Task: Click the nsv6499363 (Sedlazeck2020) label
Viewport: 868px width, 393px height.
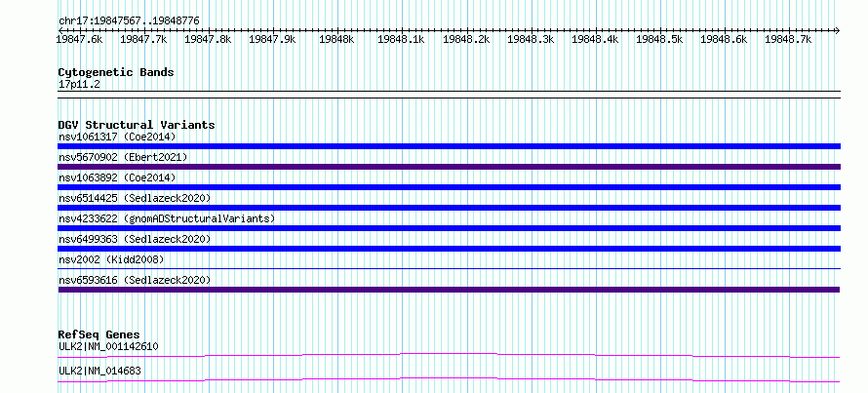Action: 135,239
